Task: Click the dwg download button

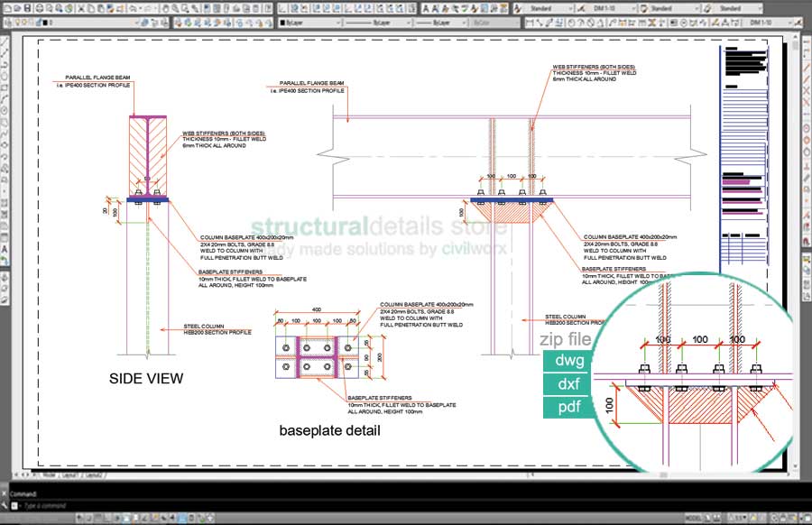Action: click(x=567, y=361)
